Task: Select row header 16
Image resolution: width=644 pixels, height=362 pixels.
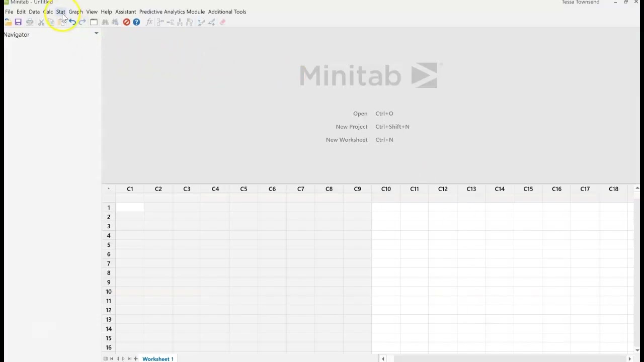Action: click(x=109, y=348)
